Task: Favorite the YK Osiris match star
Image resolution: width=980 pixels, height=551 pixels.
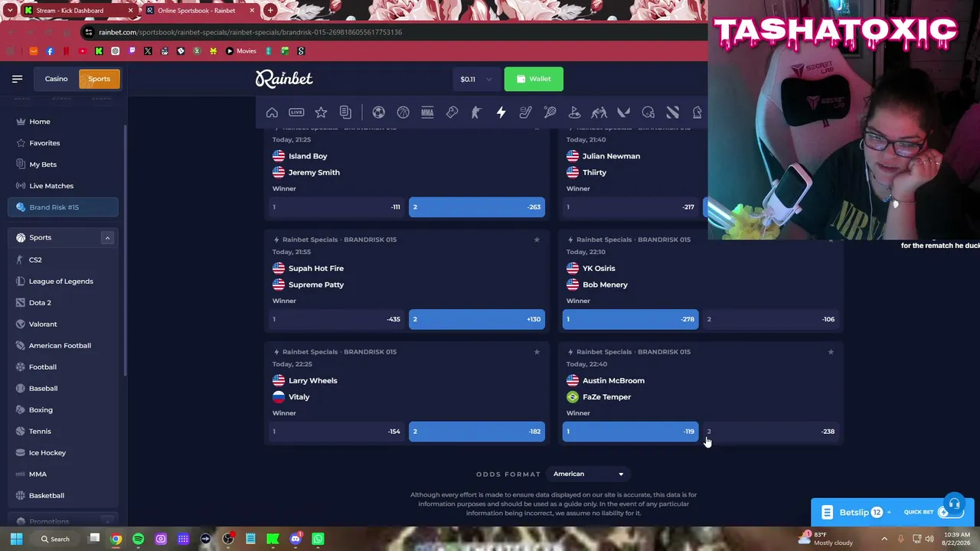Action: [831, 240]
